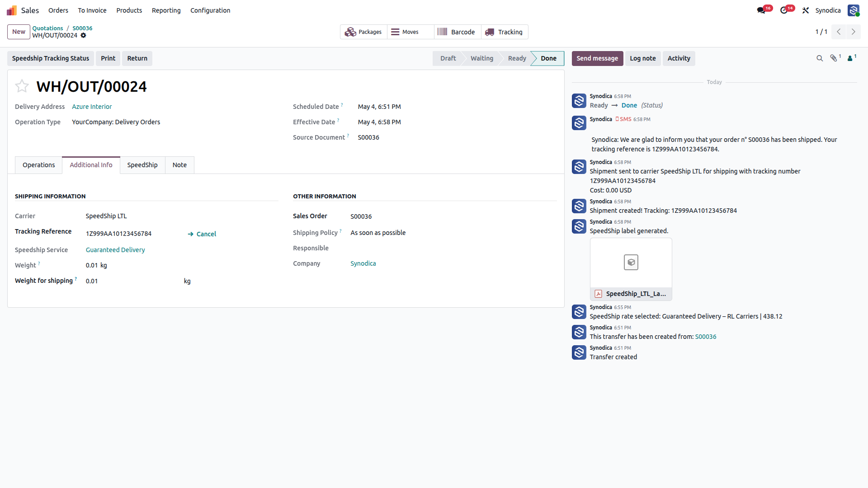Open Azure Interior delivery address link
Screen dimensions: 868x488
pyautogui.click(x=92, y=107)
